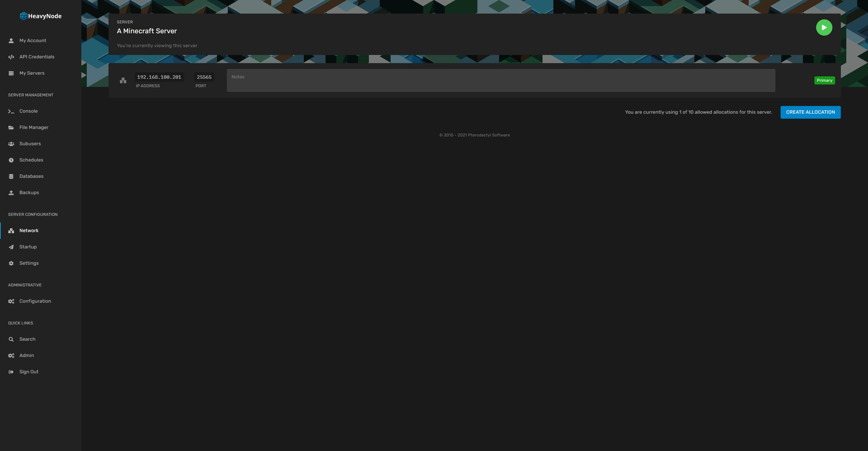Click the API Credentials code icon
This screenshot has width=868, height=451.
(x=11, y=57)
